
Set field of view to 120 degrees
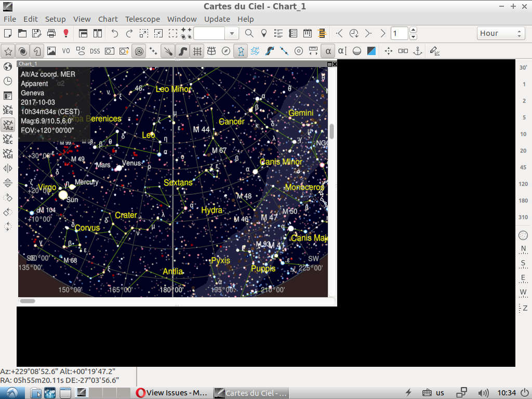coord(523,184)
